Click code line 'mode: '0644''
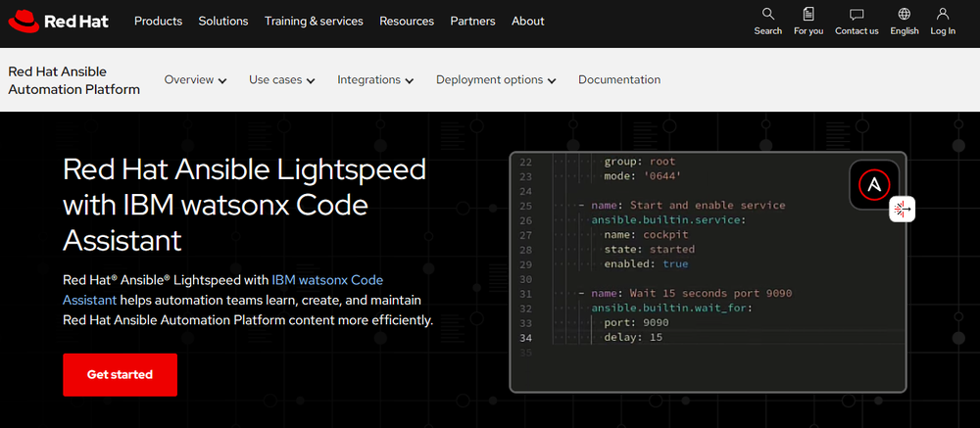 pyautogui.click(x=643, y=176)
